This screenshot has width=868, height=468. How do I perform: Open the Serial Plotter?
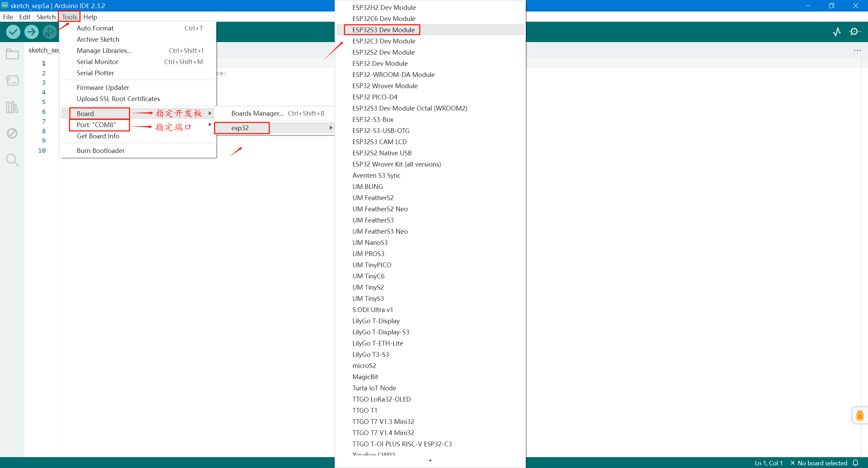[x=95, y=73]
